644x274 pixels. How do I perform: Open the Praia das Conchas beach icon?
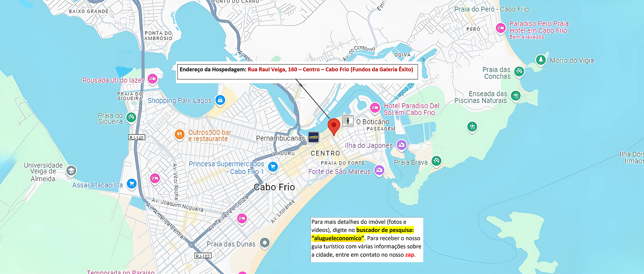(x=519, y=71)
